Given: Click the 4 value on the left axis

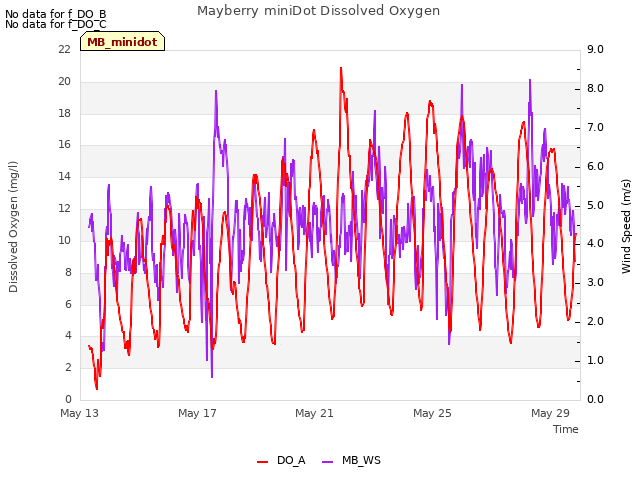Looking at the screenshot, I should 68,335.
